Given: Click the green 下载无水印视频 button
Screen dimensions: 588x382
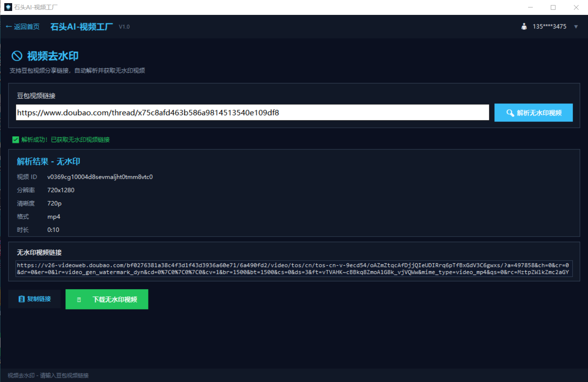Looking at the screenshot, I should [x=107, y=299].
